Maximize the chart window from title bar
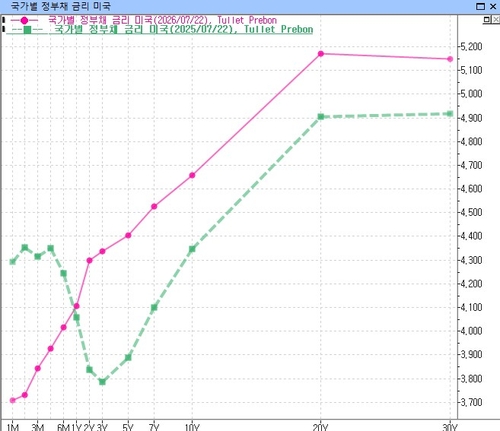Viewport: 500px width, 431px height. pos(480,6)
